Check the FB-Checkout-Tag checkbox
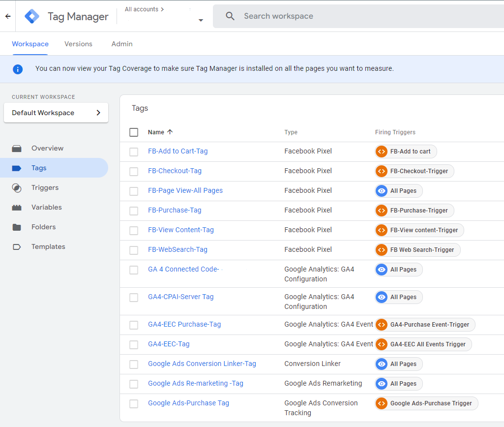Screen dimensions: 504x427 [x=134, y=171]
